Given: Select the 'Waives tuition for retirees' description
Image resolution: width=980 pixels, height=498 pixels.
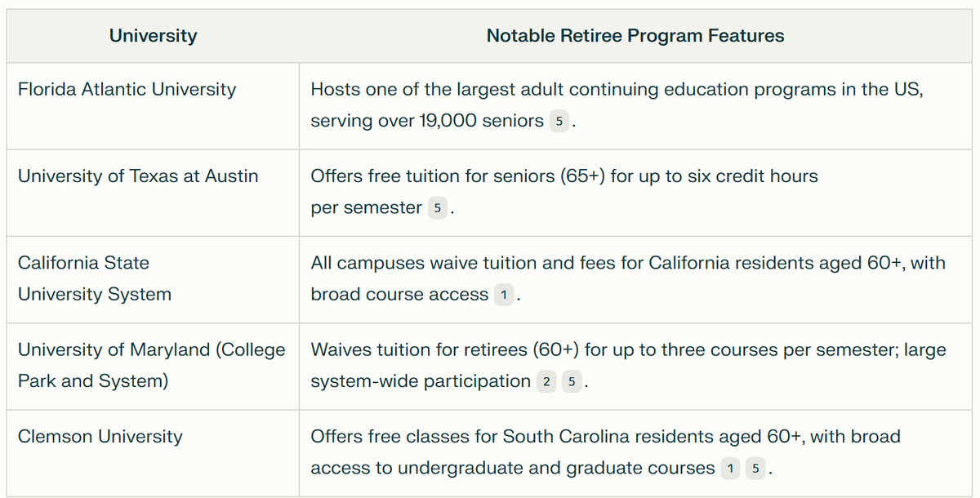Looking at the screenshot, I should (x=628, y=349).
